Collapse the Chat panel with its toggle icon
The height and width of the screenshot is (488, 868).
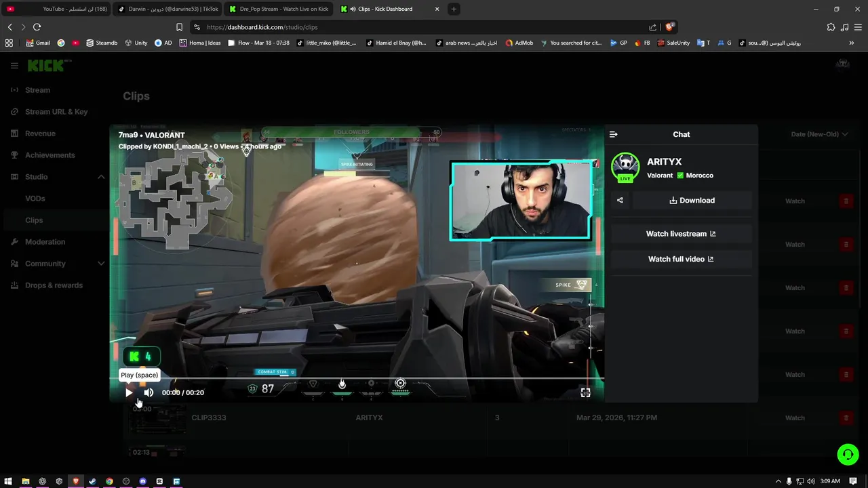[x=614, y=134]
